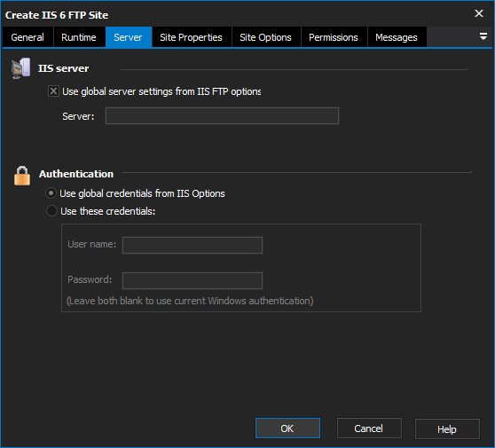495x448 pixels.
Task: Open the tab list dropdown arrow
Action: click(x=483, y=36)
